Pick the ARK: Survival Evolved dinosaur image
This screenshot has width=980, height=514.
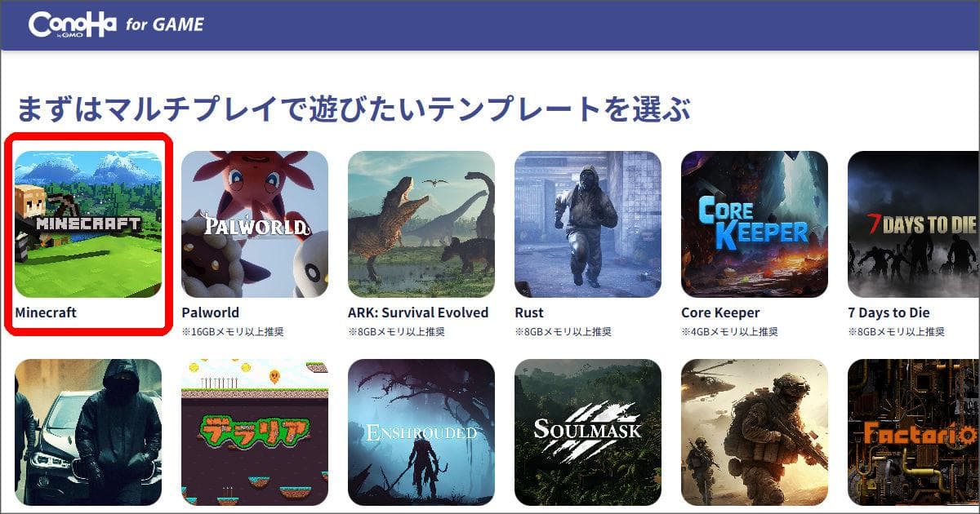(421, 224)
